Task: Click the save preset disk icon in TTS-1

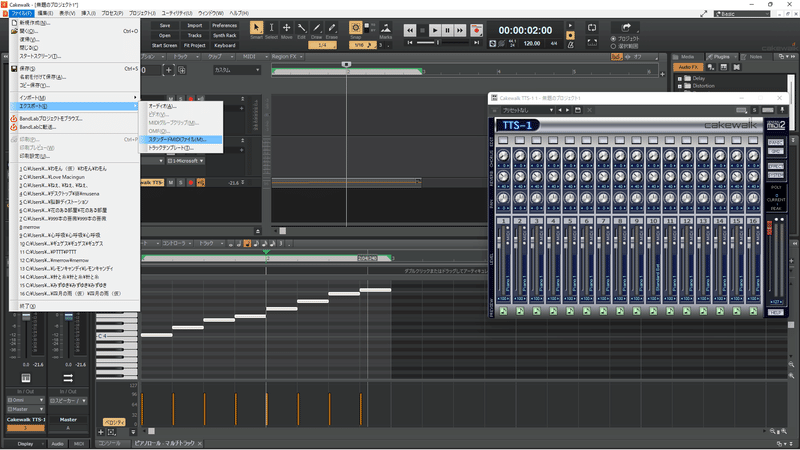Action: (578, 110)
